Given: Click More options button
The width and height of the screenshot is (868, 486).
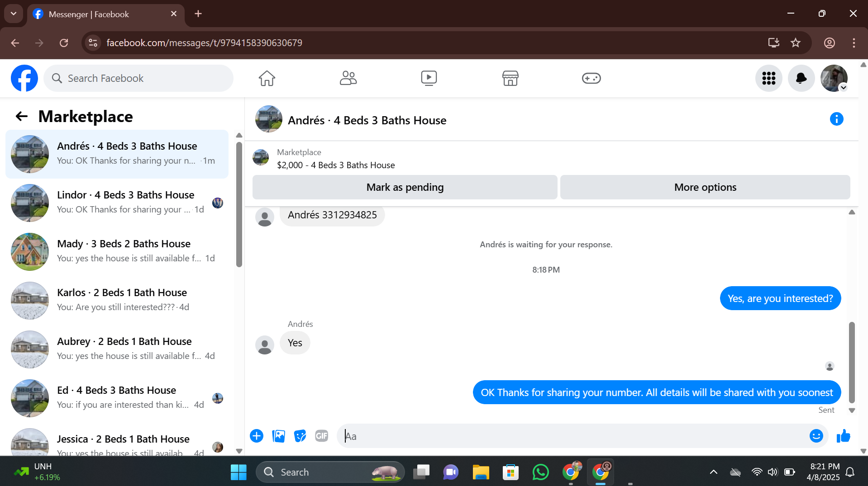Looking at the screenshot, I should tap(705, 187).
